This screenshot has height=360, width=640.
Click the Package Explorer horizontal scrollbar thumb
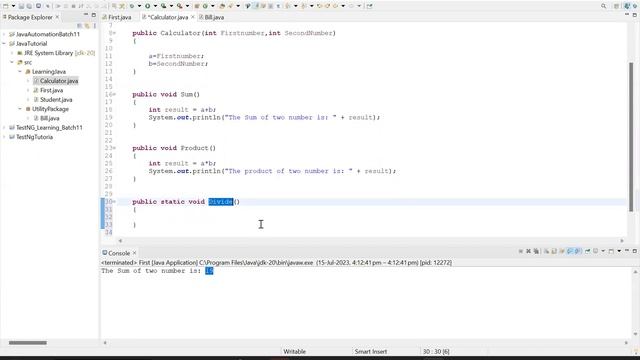pyautogui.click(x=28, y=343)
